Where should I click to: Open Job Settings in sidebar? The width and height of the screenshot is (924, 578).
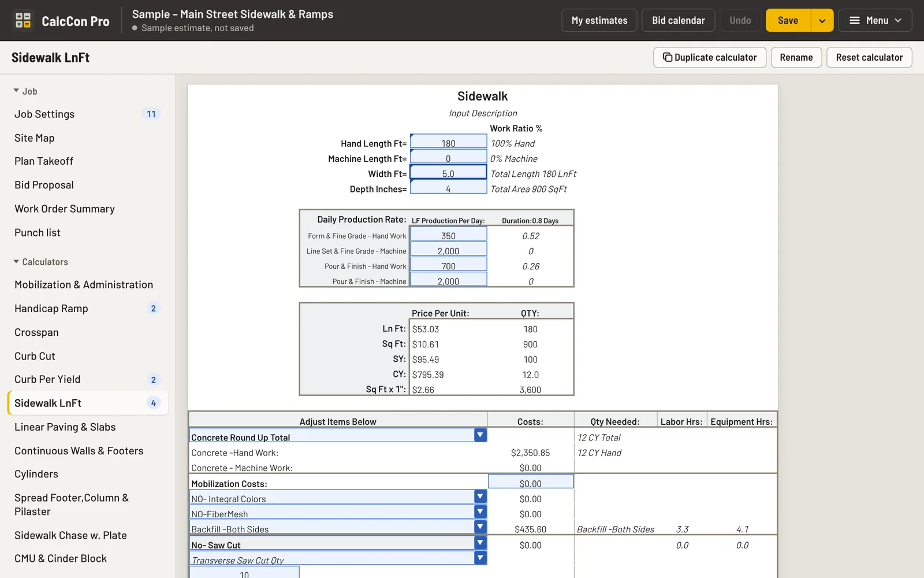(88, 114)
